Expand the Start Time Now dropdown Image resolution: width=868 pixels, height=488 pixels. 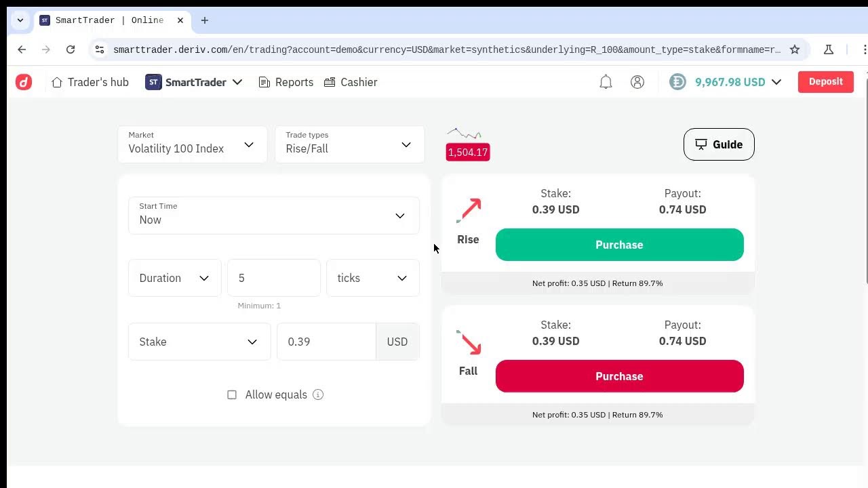(274, 216)
